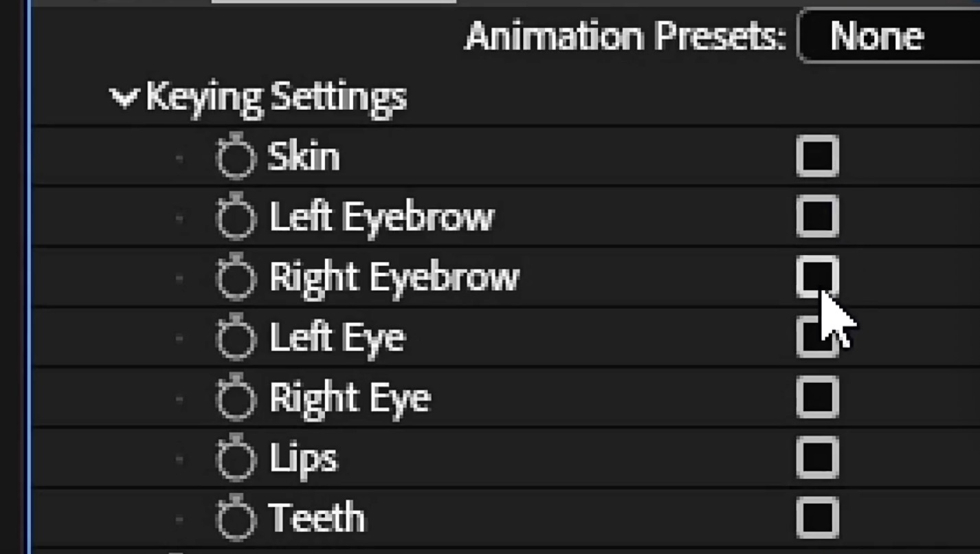Enable the Skin checkbox
Viewport: 980px width, 554px height.
817,157
